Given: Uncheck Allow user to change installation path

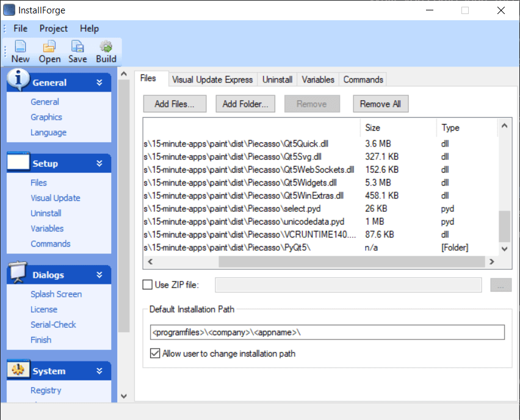Looking at the screenshot, I should coord(155,353).
